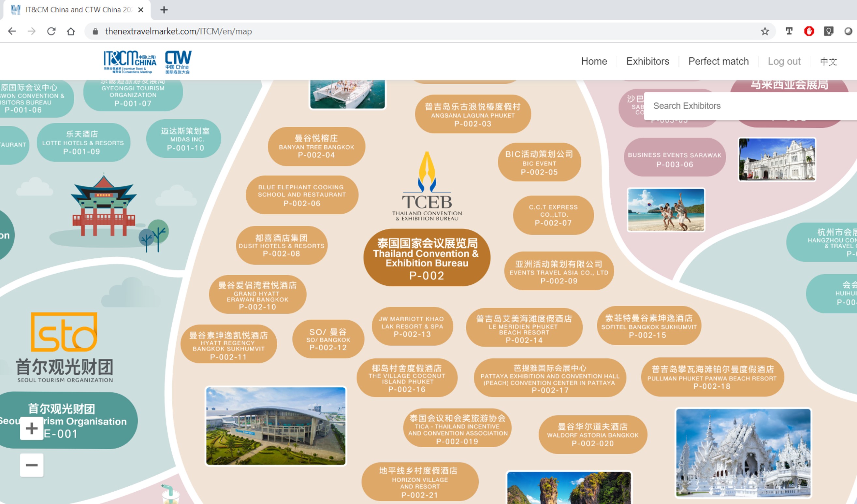Image resolution: width=857 pixels, height=504 pixels.
Task: Select the IT&CM China browser tab
Action: tap(77, 10)
